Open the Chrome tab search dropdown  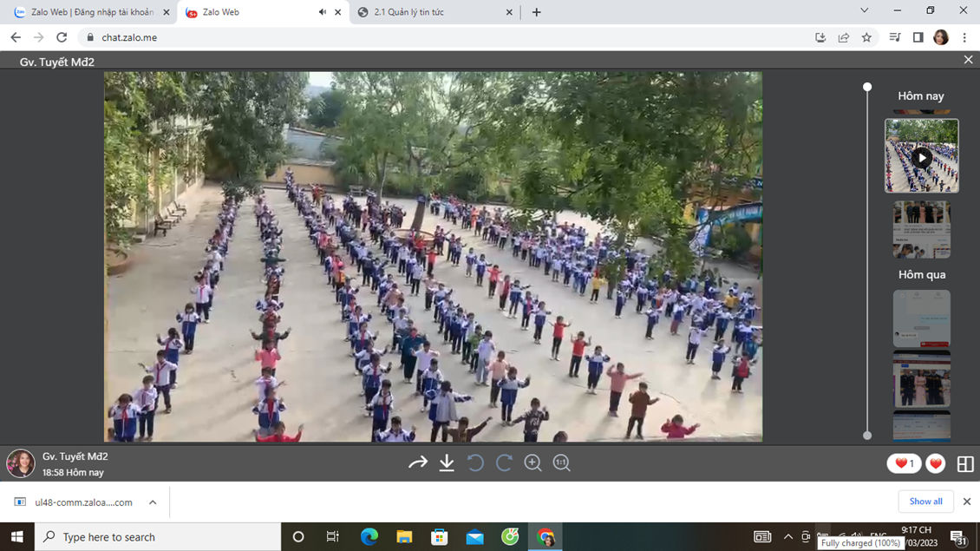[864, 11]
